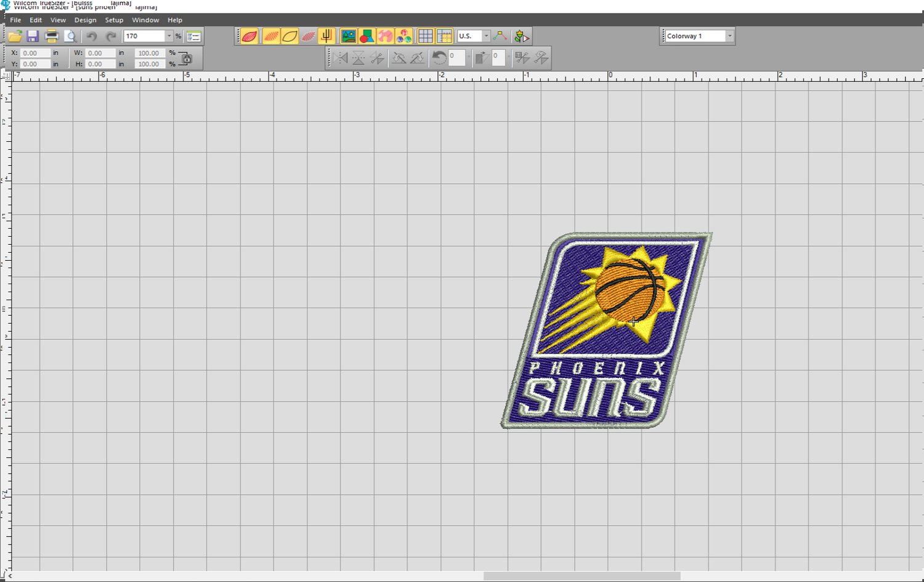The height and width of the screenshot is (582, 924).
Task: Toggle Show Bitmaps landscape icon
Action: (348, 36)
